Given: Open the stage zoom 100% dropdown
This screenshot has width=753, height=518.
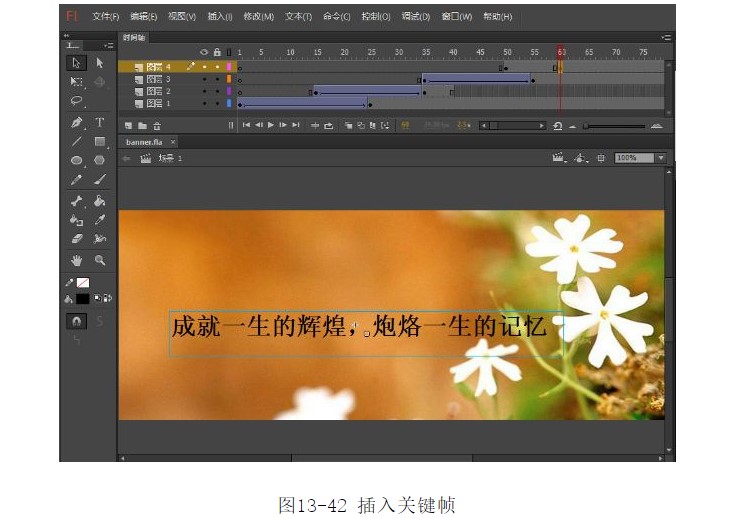Looking at the screenshot, I should 661,158.
